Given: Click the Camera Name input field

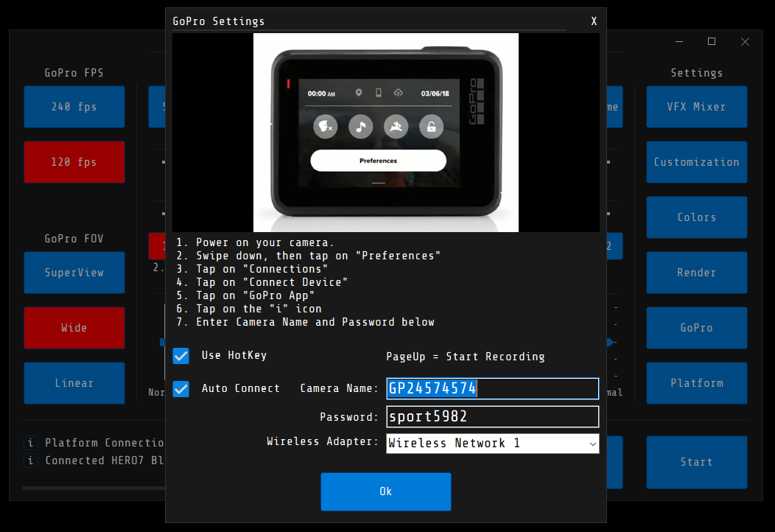Looking at the screenshot, I should click(492, 388).
